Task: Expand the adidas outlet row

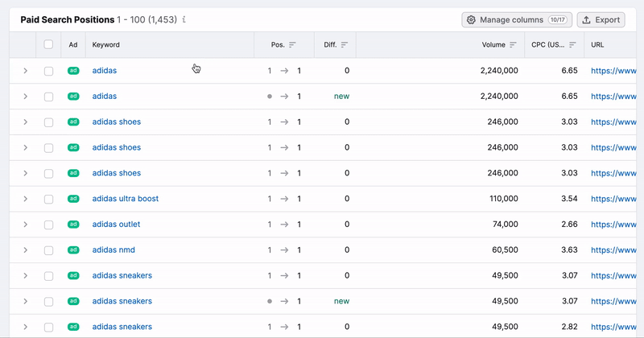Action: (26, 225)
